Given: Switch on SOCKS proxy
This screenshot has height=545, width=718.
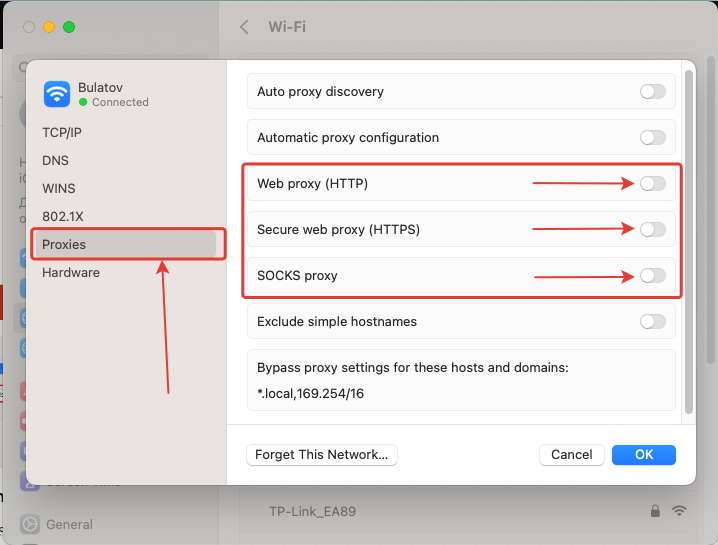Looking at the screenshot, I should click(652, 276).
